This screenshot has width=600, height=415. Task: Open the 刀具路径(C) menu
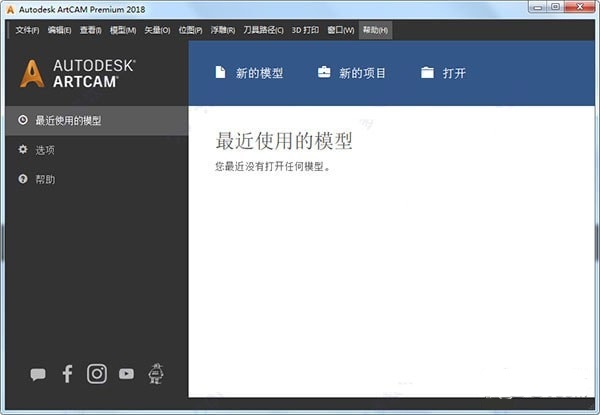click(x=263, y=30)
